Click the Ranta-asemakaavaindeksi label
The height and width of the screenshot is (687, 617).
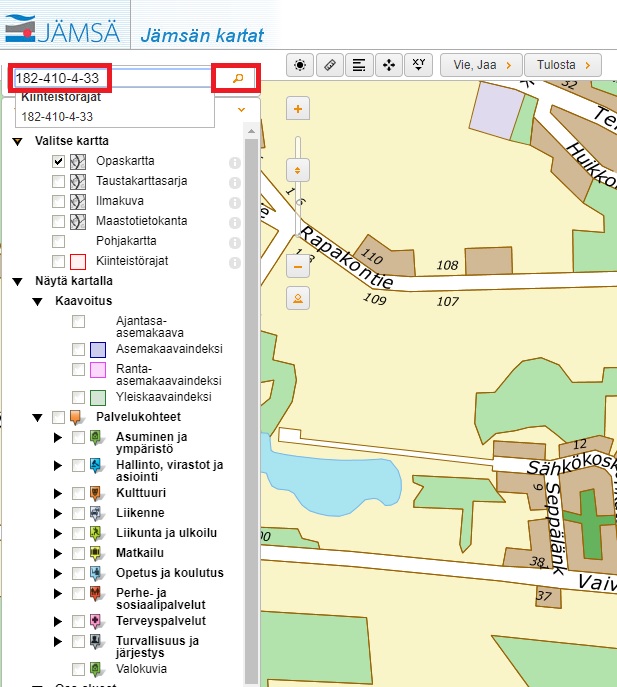[x=169, y=375]
